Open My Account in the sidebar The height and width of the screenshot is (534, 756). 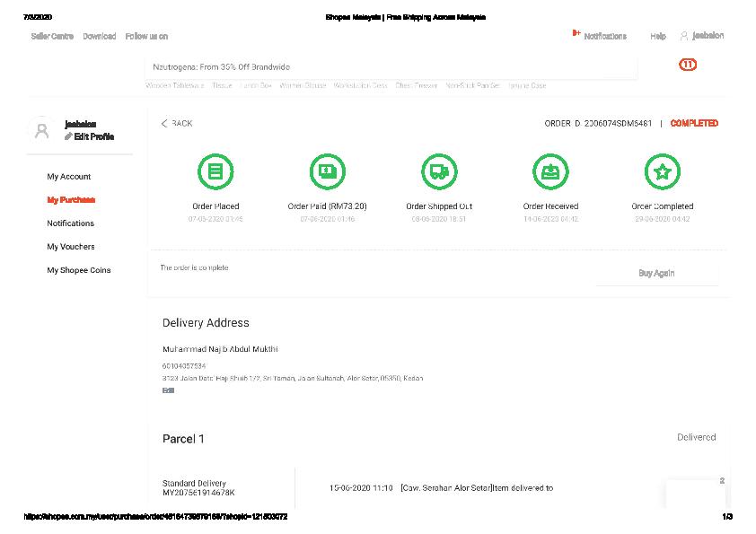point(69,177)
